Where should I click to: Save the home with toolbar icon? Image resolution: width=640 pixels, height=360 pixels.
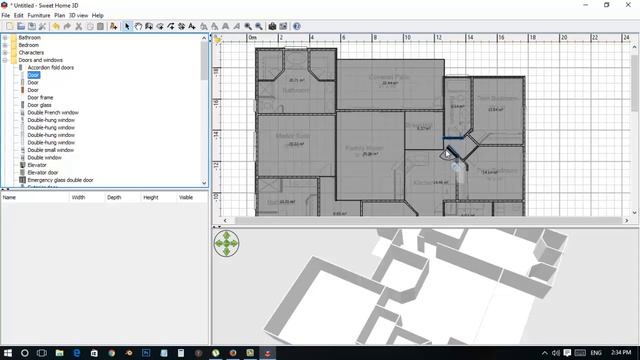pyautogui.click(x=31, y=27)
